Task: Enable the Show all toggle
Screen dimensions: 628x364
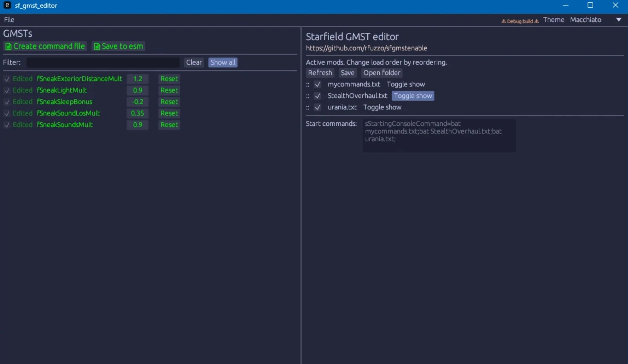Action: pyautogui.click(x=223, y=62)
